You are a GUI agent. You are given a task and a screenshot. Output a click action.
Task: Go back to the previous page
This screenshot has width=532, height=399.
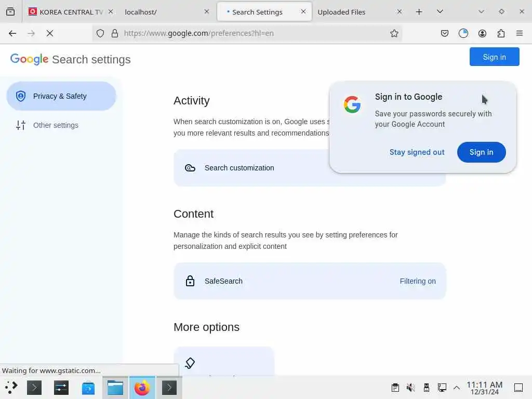[12, 33]
